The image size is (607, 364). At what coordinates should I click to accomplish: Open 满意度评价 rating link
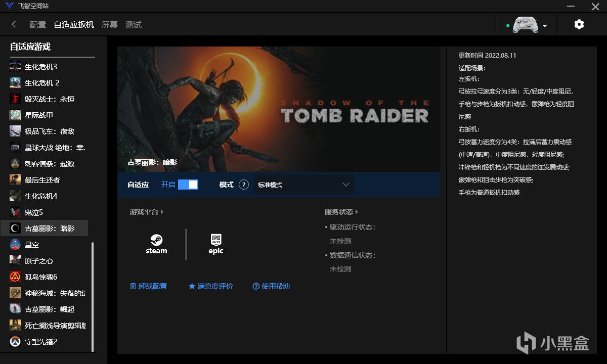211,286
